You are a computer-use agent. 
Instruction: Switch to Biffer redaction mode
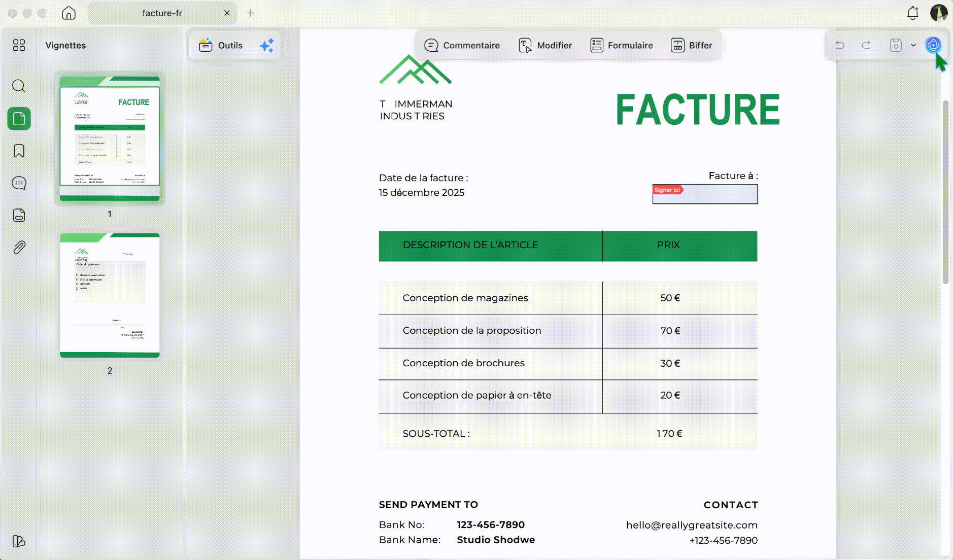tap(692, 45)
